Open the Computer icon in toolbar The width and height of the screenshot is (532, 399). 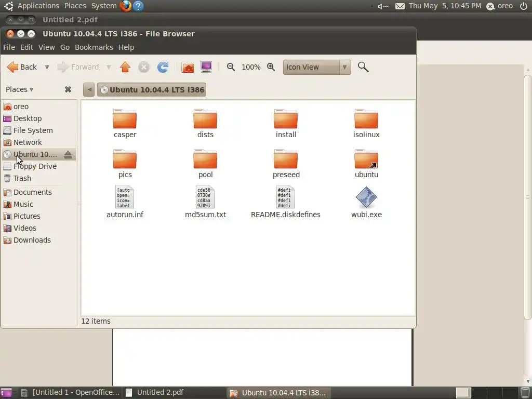(206, 67)
